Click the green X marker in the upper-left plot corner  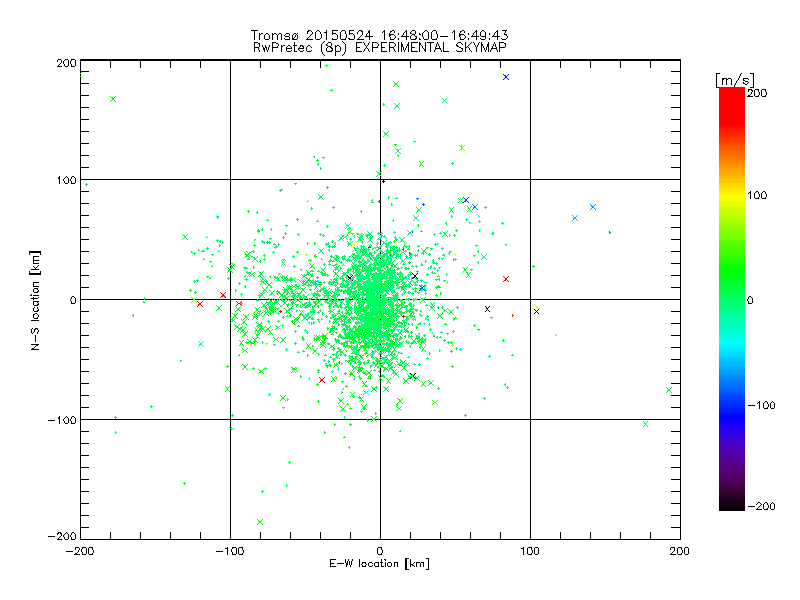113,99
